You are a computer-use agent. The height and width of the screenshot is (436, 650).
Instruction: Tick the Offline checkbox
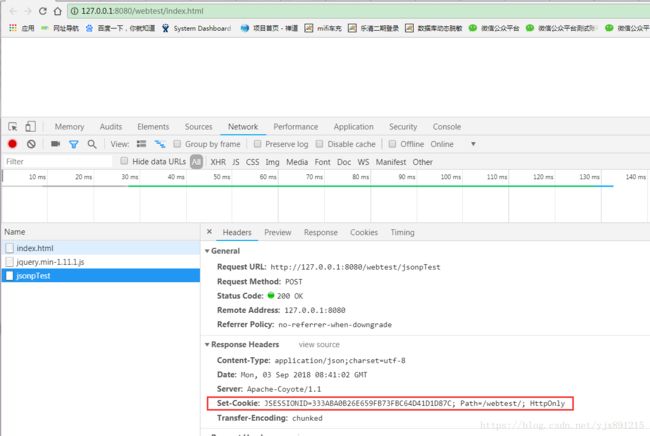point(392,144)
